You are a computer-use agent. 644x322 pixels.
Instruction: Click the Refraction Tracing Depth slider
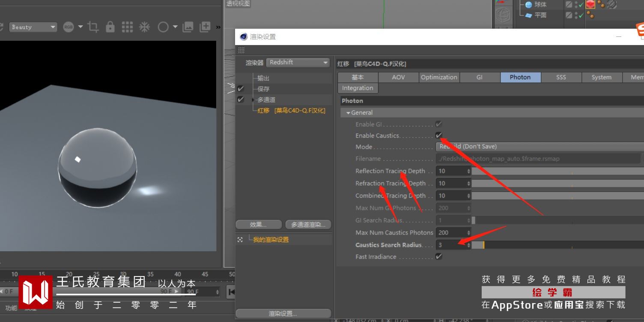[558, 184]
